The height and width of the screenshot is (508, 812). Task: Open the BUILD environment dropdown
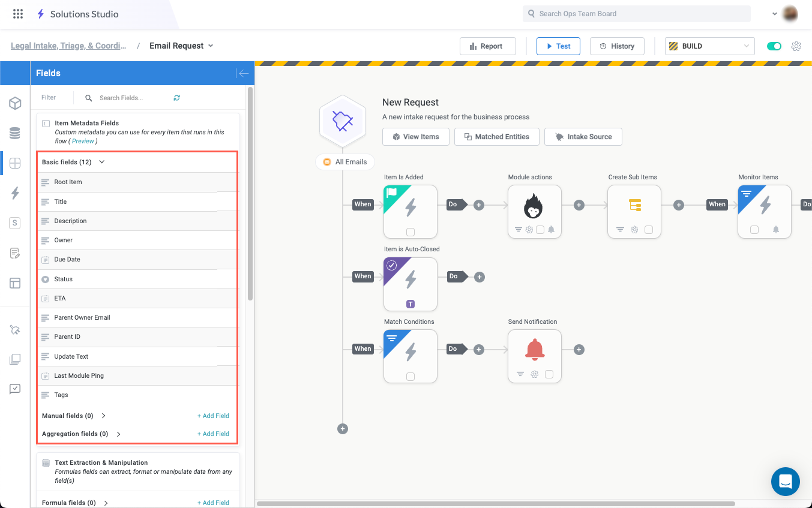tap(709, 46)
